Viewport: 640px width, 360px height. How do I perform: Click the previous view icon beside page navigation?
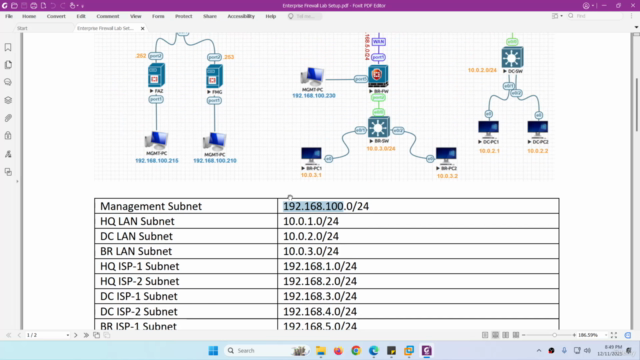coord(96,335)
